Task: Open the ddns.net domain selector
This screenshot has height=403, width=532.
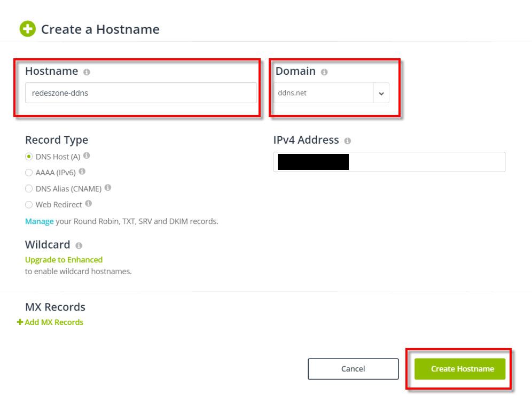Action: 324,93
